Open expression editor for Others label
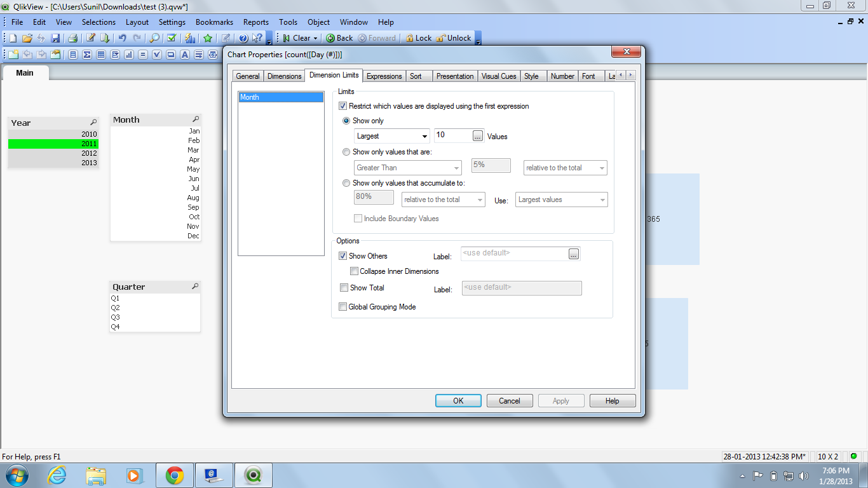This screenshot has height=488, width=868. tap(574, 254)
